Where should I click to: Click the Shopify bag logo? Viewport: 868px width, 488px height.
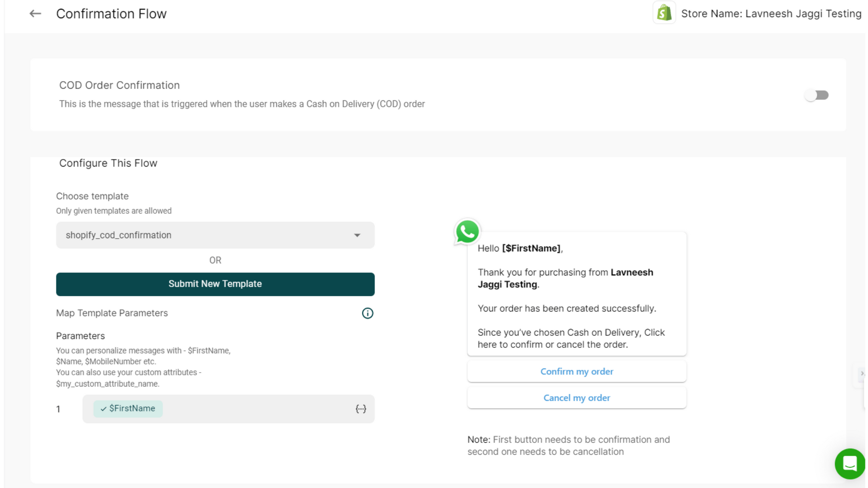coord(664,13)
